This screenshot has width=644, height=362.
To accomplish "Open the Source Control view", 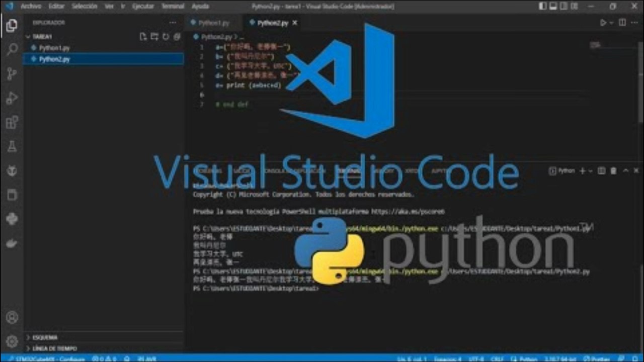I will [12, 74].
